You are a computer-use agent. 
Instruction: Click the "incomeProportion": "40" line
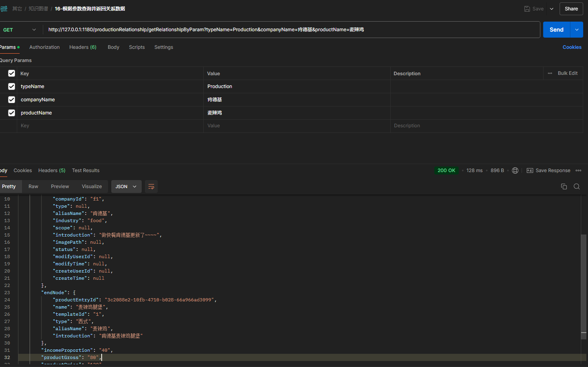point(77,350)
